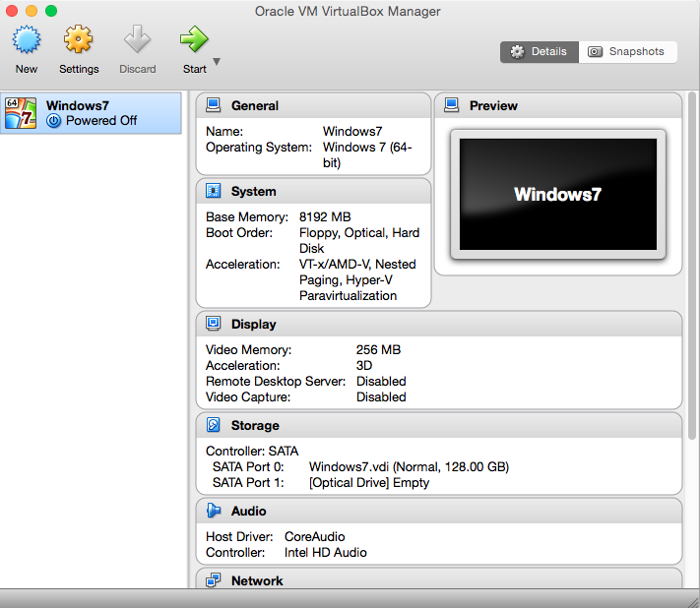The width and height of the screenshot is (700, 608).
Task: Open Settings via the gear icon
Action: (78, 39)
